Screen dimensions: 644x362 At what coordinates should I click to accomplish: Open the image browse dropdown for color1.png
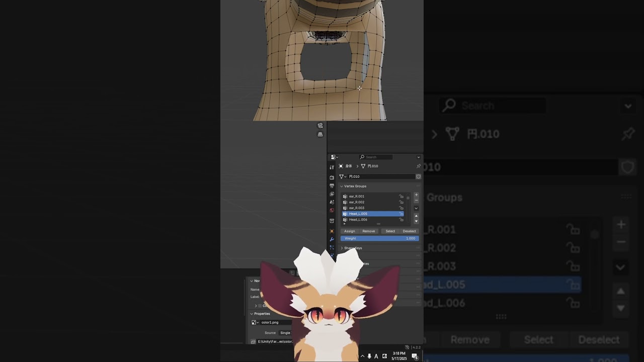point(256,322)
